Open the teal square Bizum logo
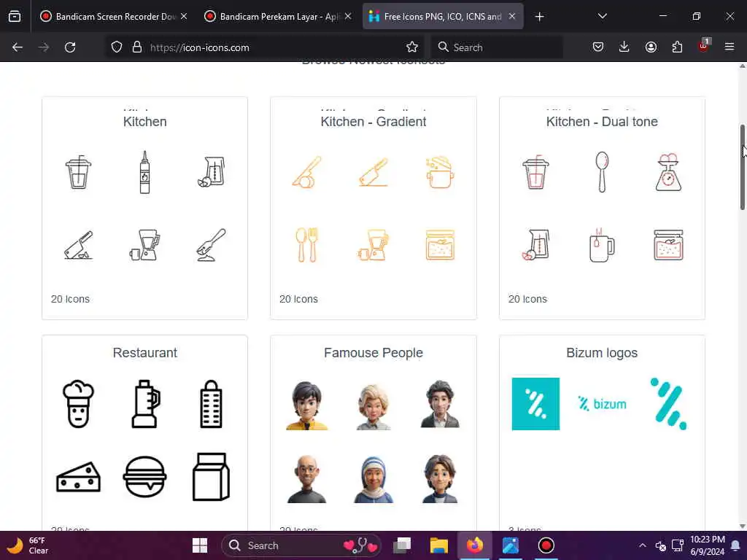Viewport: 747px width, 560px height. coord(535,404)
